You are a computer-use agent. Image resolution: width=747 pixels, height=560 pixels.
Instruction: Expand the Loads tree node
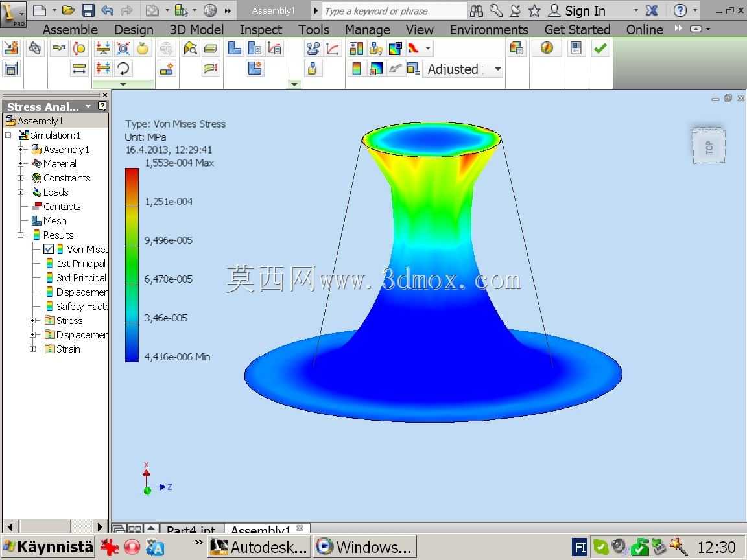(21, 192)
